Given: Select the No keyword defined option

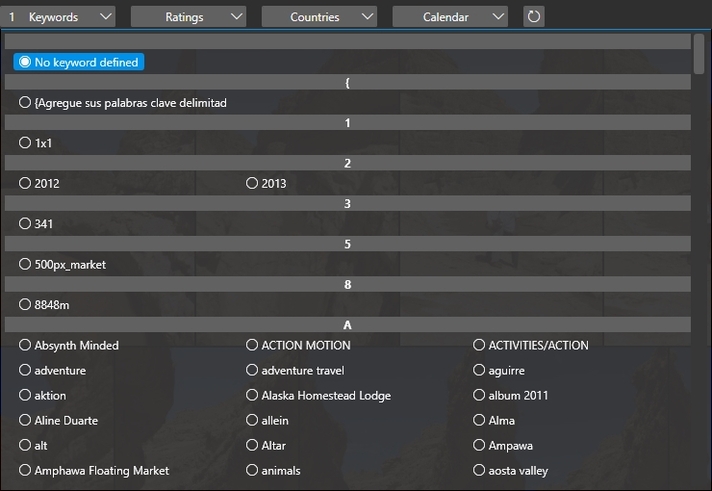Looking at the screenshot, I should pos(79,62).
